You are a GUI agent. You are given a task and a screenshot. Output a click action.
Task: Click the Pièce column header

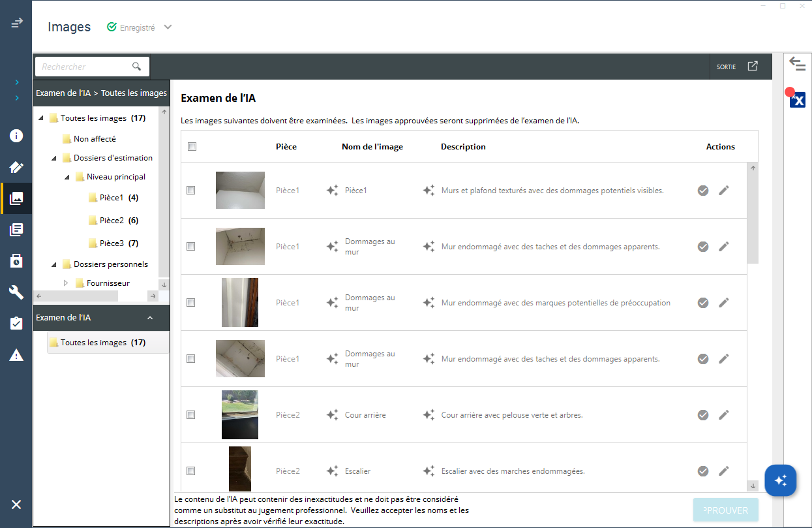[x=286, y=147]
